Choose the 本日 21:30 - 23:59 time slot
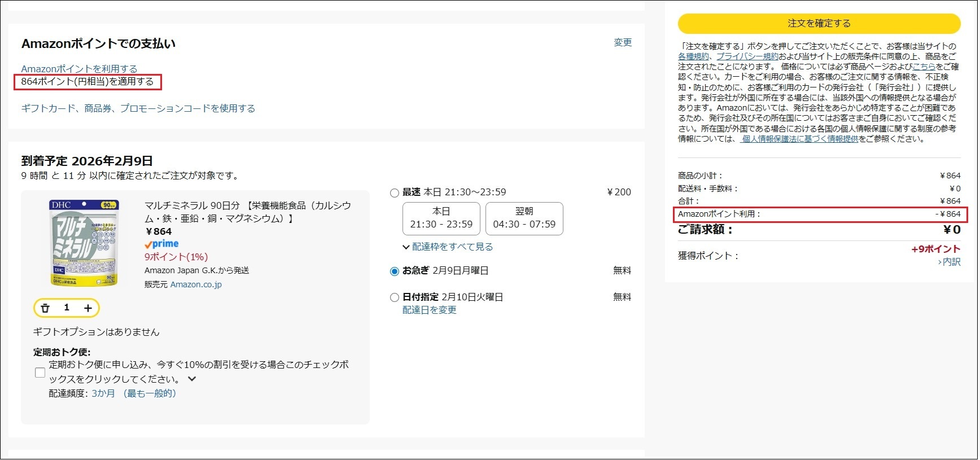The width and height of the screenshot is (980, 460). 441,218
